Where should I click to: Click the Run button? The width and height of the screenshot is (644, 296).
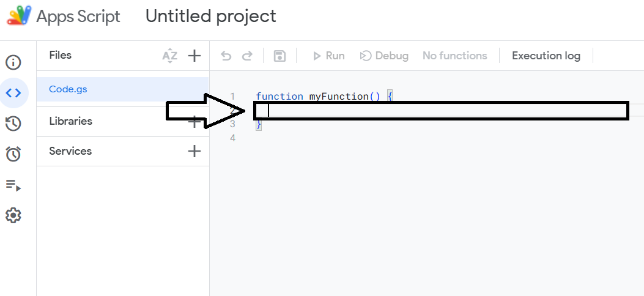pyautogui.click(x=328, y=56)
